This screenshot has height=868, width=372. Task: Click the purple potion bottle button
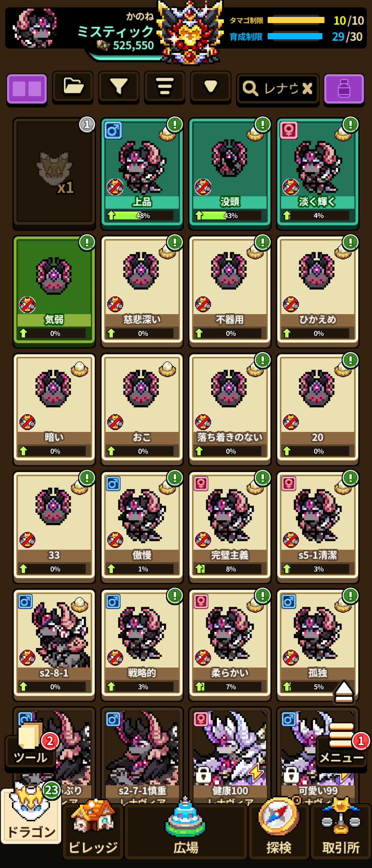point(344,89)
